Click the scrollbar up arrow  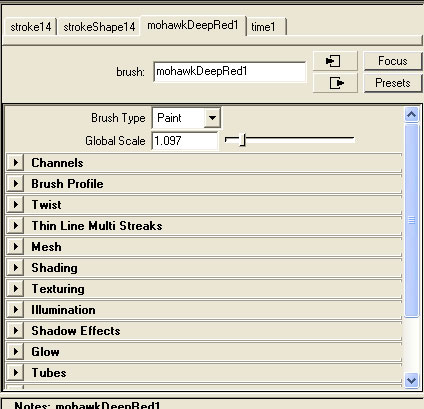coord(411,115)
